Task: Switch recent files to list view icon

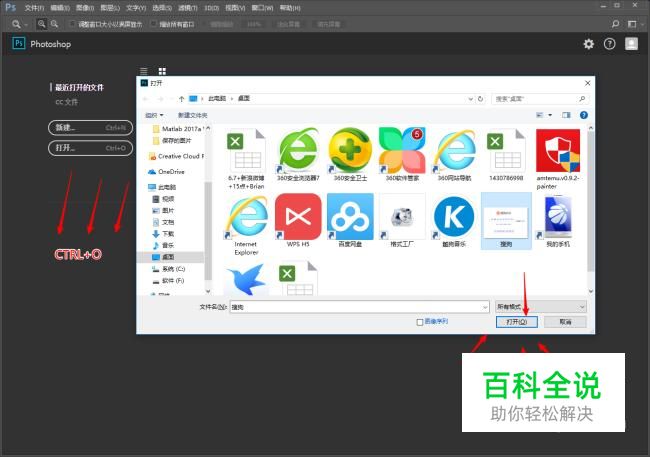Action: pyautogui.click(x=144, y=71)
